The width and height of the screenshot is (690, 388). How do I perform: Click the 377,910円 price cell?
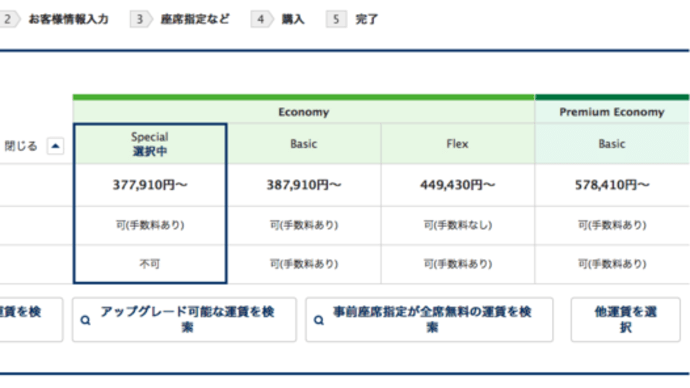150,185
